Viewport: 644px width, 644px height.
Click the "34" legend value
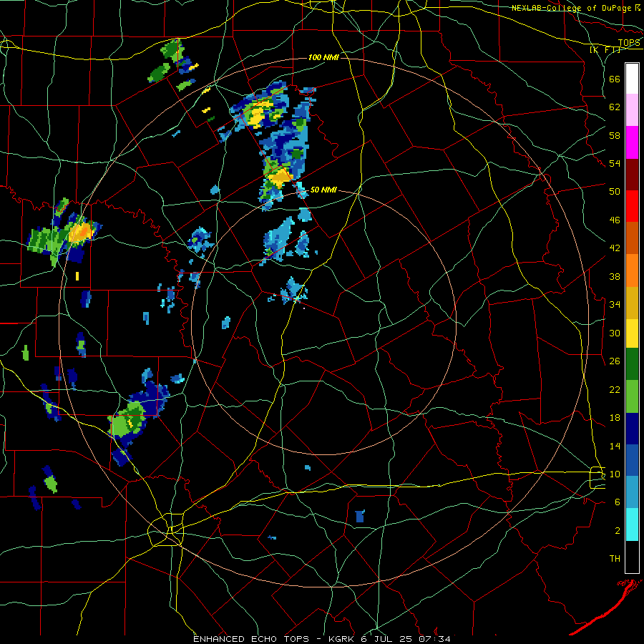pos(615,304)
